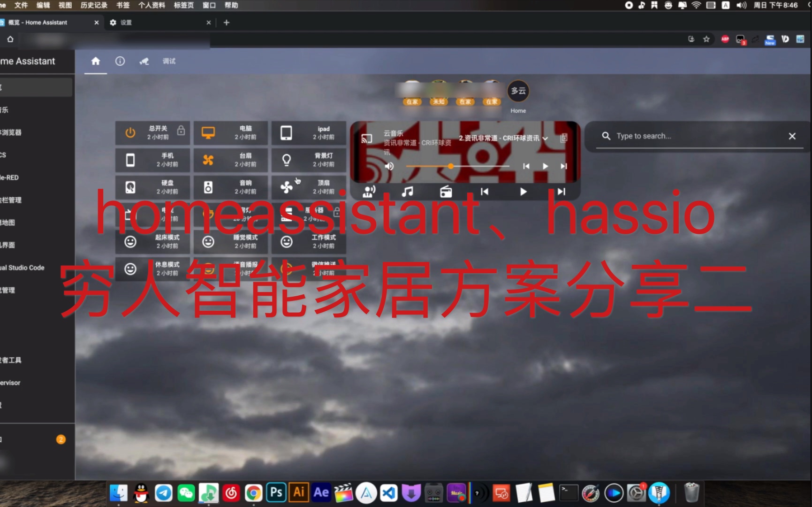Activate the 睡觉模式 sleep scene
Screen dimensions: 812x507
tap(231, 241)
